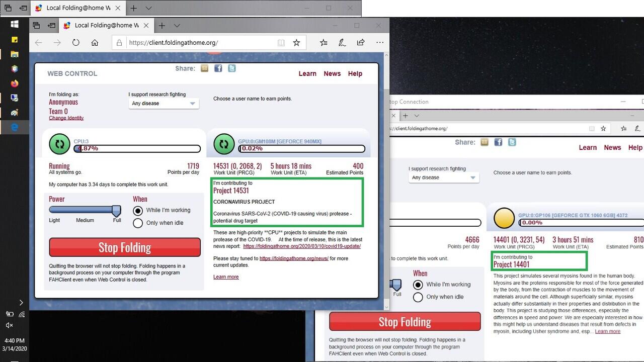The image size is (644, 362).
Task: Click the green GPU GeForce 940MX status icon
Action: click(224, 144)
